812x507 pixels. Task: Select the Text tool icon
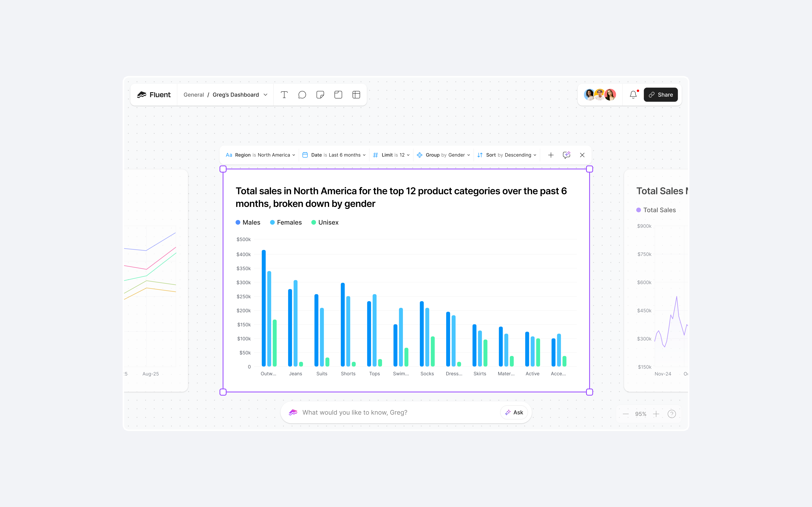(284, 95)
